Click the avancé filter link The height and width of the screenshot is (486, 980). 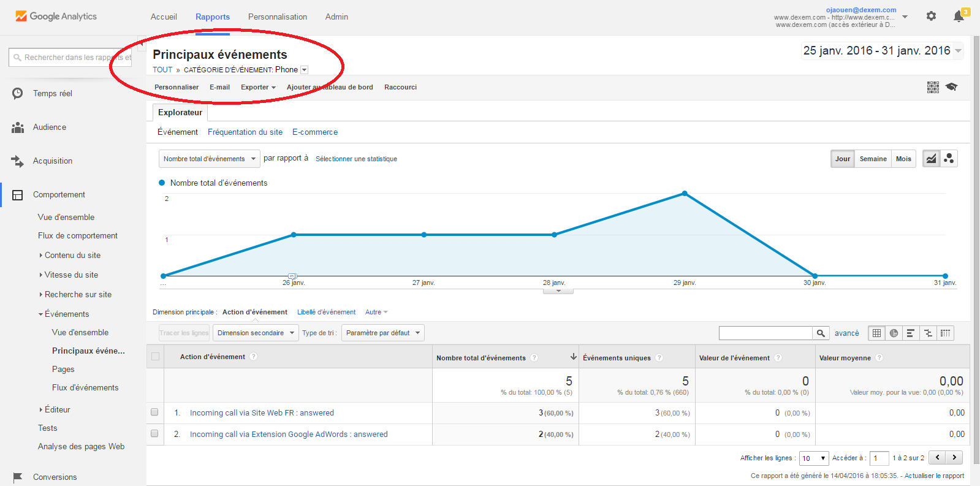846,333
